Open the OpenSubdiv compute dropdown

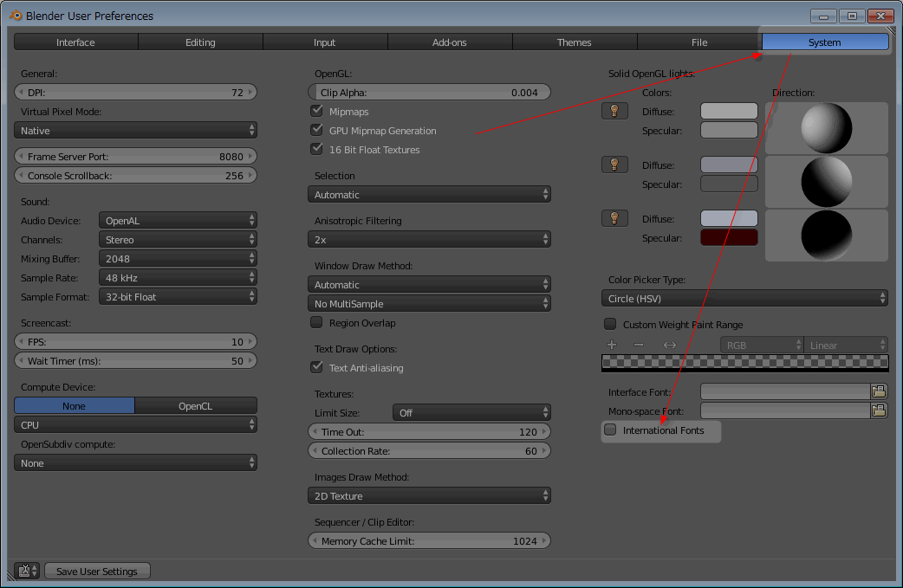(135, 462)
